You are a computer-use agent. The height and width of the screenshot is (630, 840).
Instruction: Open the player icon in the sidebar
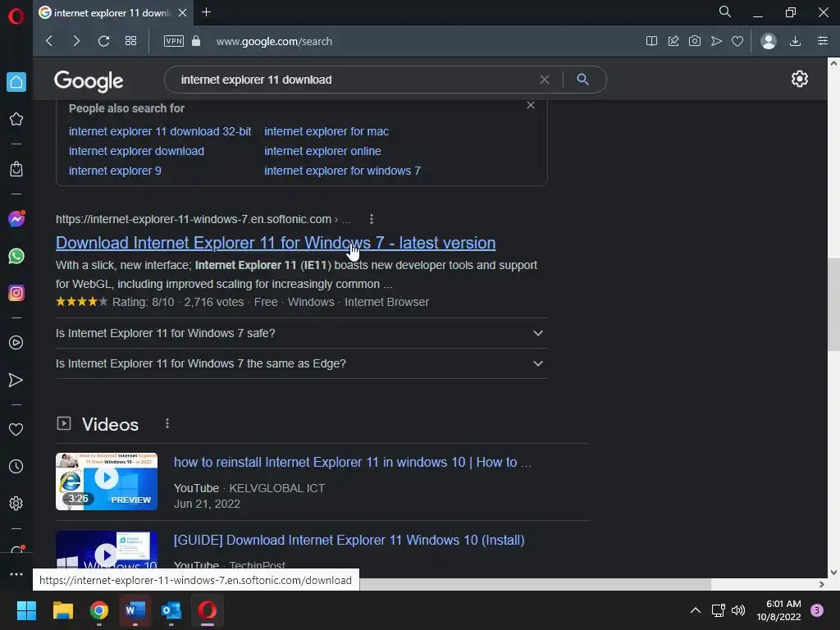(x=16, y=342)
